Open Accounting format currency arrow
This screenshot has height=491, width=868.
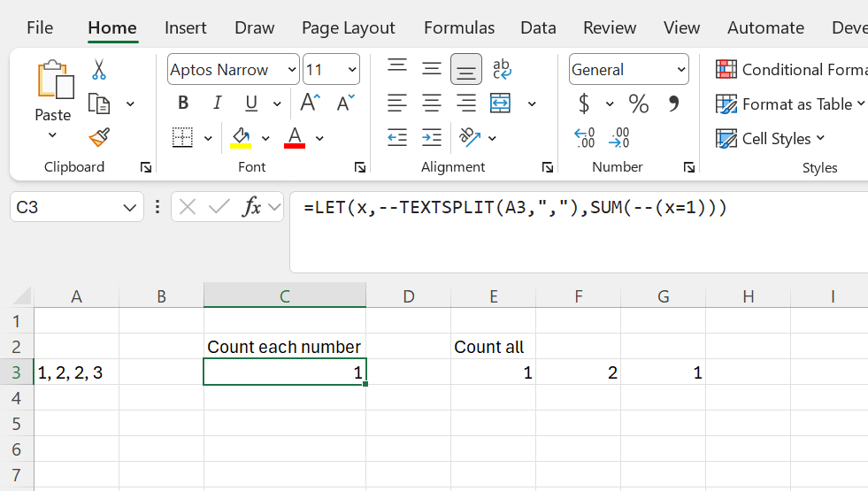610,104
